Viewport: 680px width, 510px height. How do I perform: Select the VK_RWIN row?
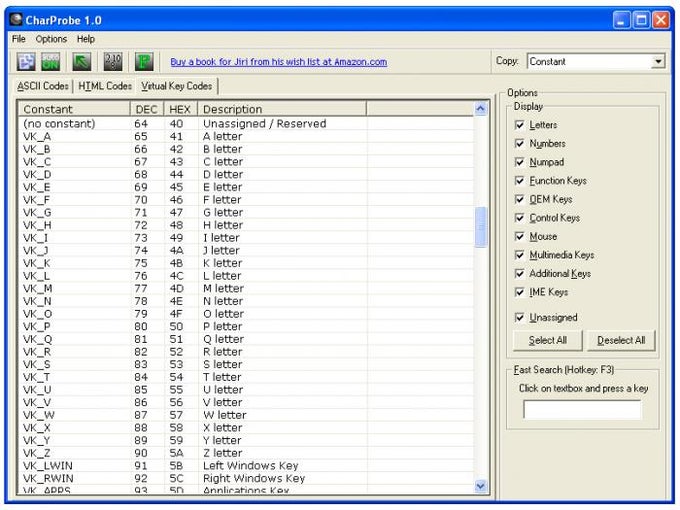click(246, 478)
